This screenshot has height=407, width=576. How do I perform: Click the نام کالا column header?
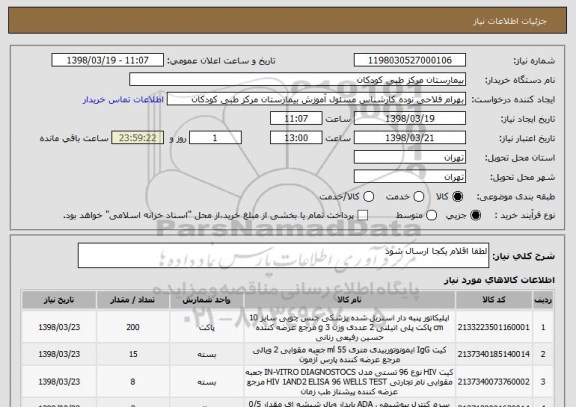[349, 300]
